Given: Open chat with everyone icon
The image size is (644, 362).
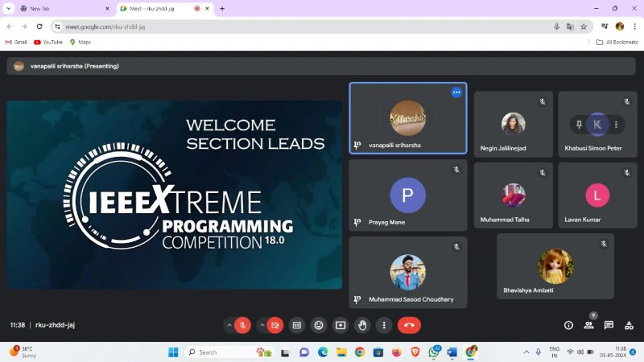Looking at the screenshot, I should click(609, 325).
